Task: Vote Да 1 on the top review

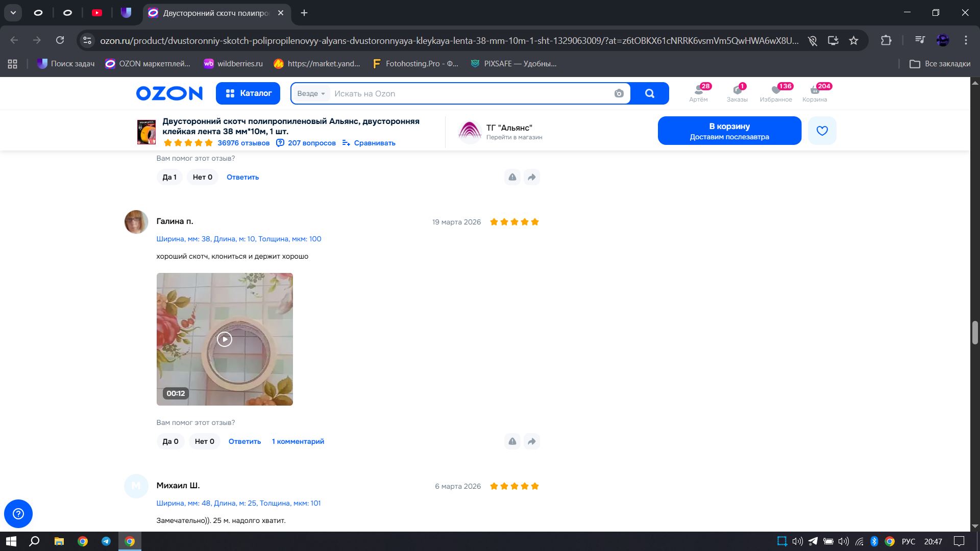Action: (x=169, y=177)
